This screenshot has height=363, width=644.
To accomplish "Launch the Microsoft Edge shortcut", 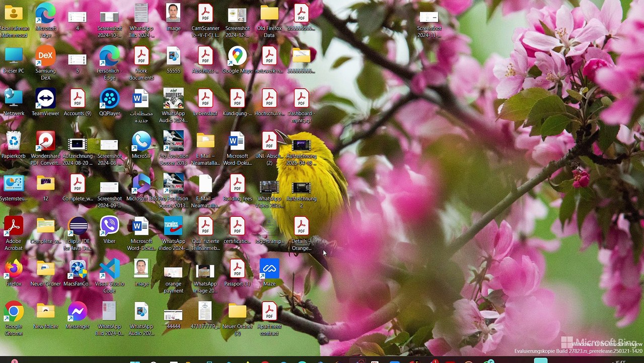I will [45, 21].
